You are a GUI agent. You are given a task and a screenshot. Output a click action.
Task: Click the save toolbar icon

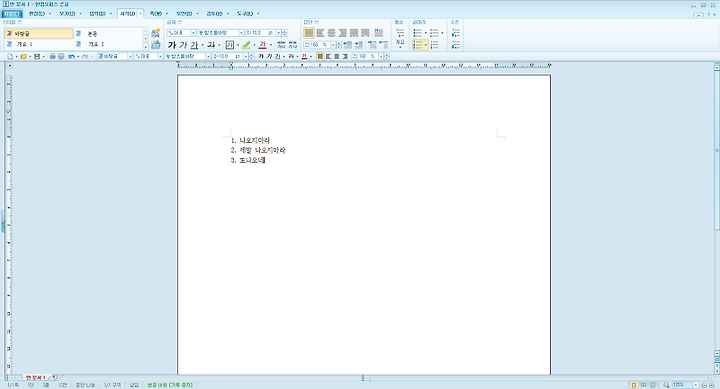pyautogui.click(x=37, y=56)
